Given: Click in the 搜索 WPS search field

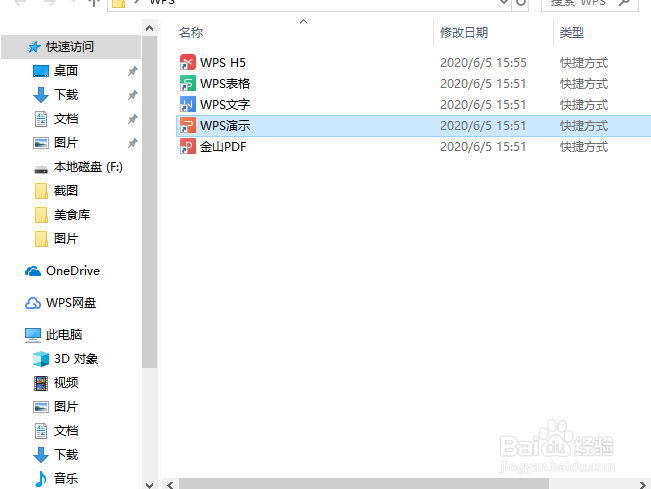Looking at the screenshot, I should click(x=590, y=3).
